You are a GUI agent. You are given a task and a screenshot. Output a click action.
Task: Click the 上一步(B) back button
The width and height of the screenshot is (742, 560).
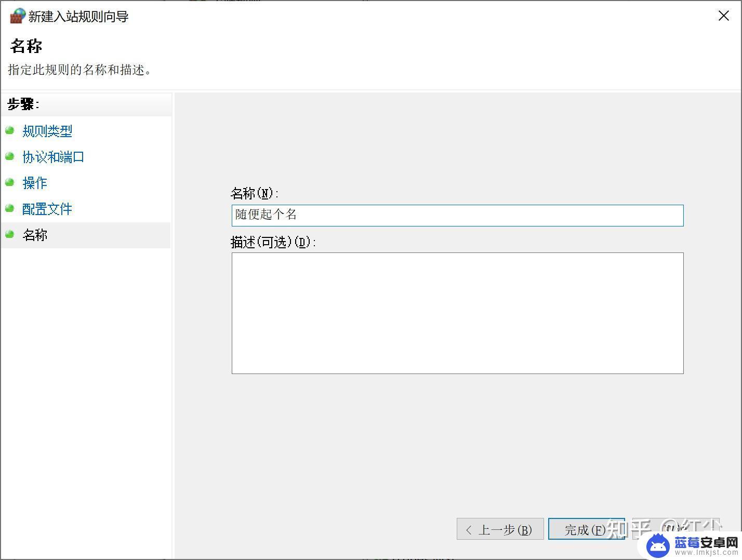(x=500, y=529)
